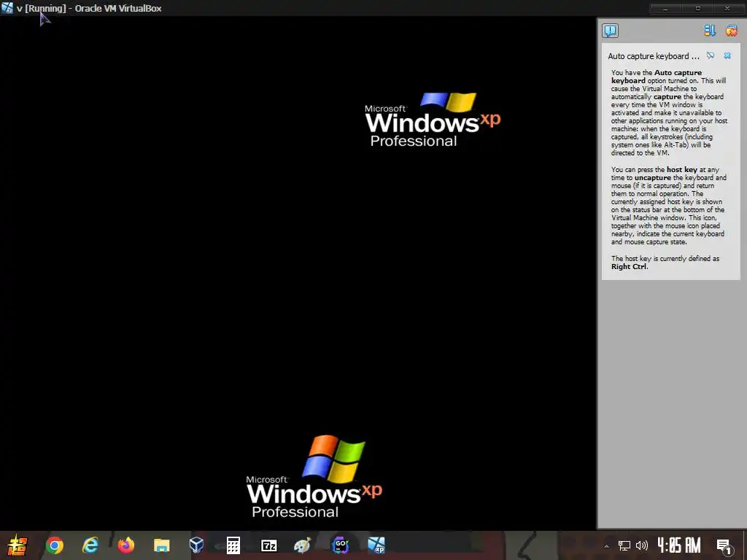Image resolution: width=747 pixels, height=560 pixels.
Task: Click the keep-finished-notifications list arrow icon
Action: pyautogui.click(x=710, y=31)
